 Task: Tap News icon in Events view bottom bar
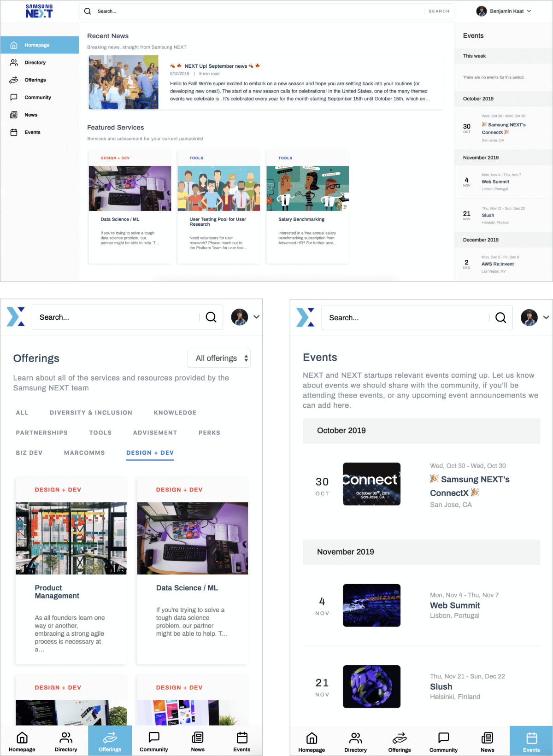(x=488, y=738)
